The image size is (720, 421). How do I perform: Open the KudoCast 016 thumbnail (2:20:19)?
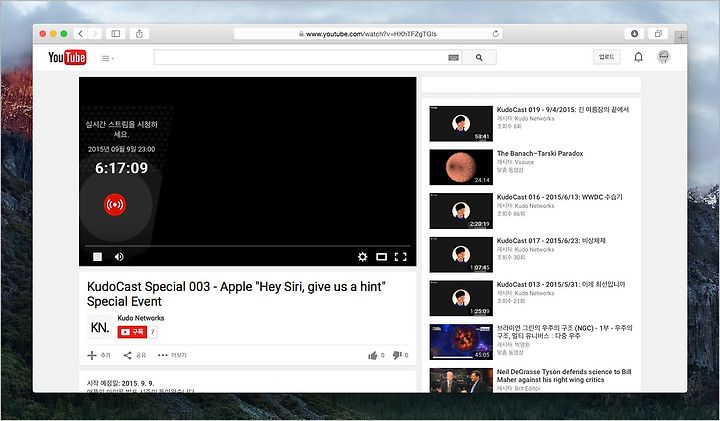click(x=461, y=211)
